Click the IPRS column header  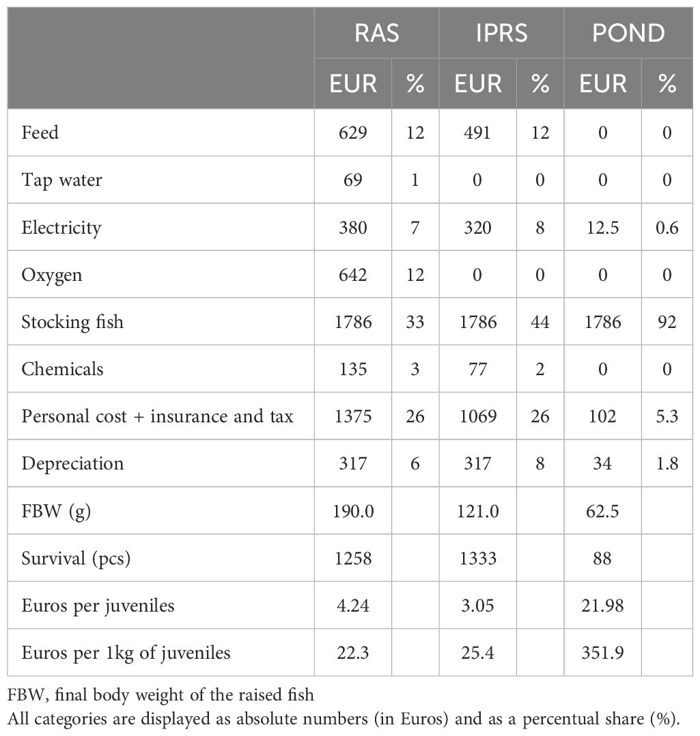pyautogui.click(x=501, y=33)
